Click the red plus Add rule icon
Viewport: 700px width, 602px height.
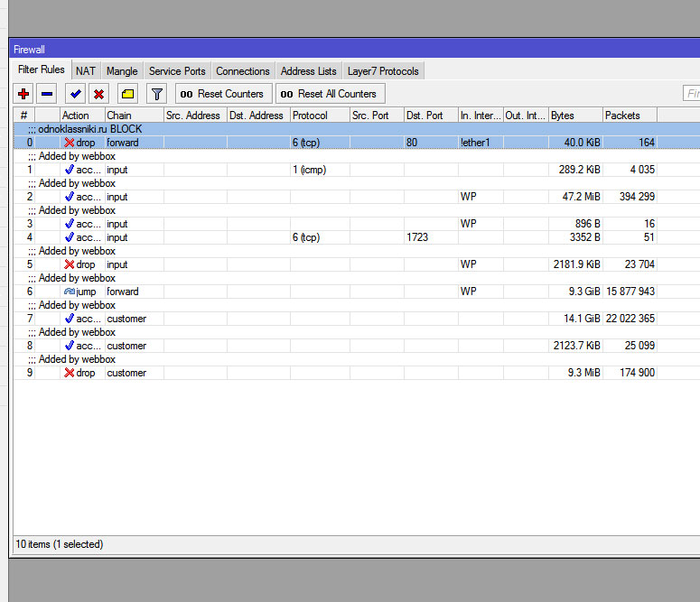coord(23,94)
